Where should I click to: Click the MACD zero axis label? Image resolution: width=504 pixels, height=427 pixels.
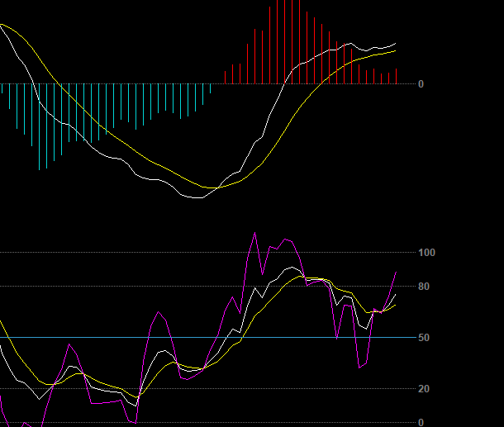(421, 84)
